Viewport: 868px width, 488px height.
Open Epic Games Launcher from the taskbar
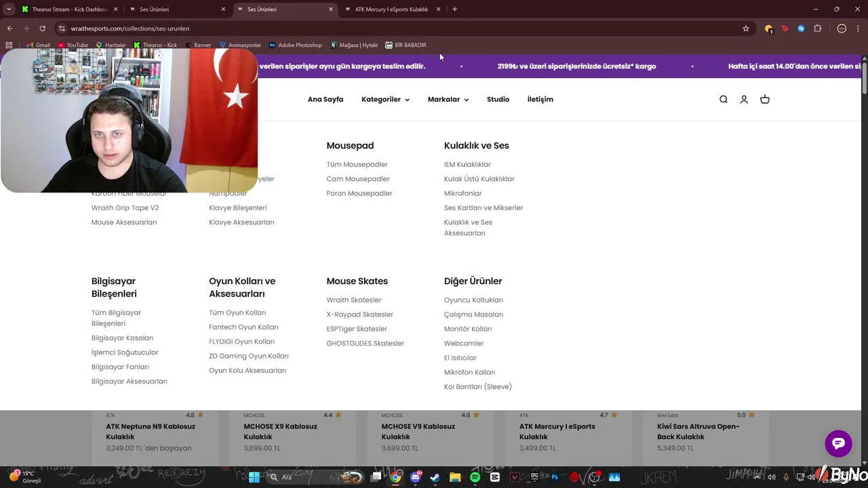534,477
